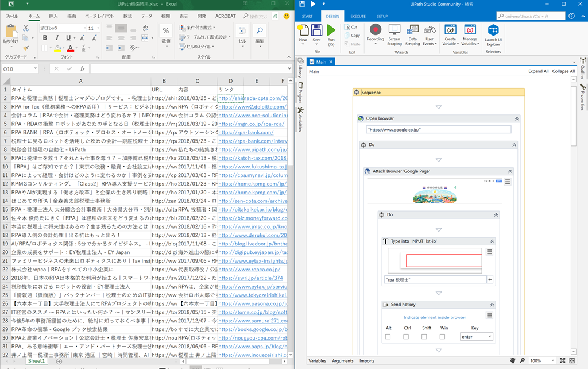Open User Events wizard
This screenshot has width=588, height=369.
coord(430,29)
